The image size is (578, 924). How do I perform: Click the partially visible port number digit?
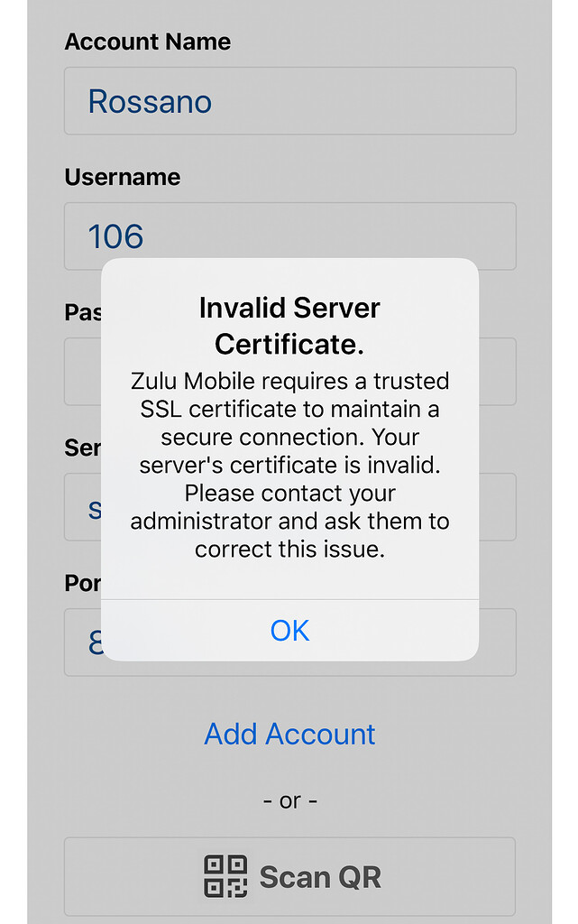[95, 642]
